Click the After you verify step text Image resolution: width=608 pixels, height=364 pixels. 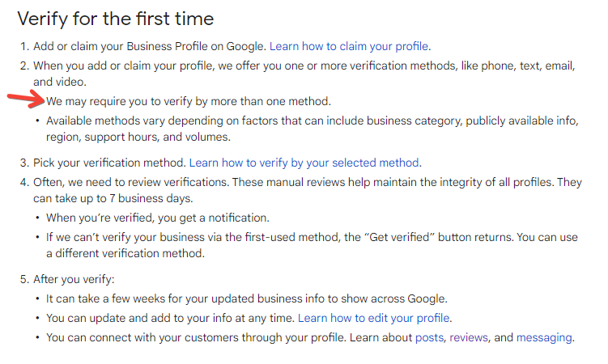(x=74, y=279)
